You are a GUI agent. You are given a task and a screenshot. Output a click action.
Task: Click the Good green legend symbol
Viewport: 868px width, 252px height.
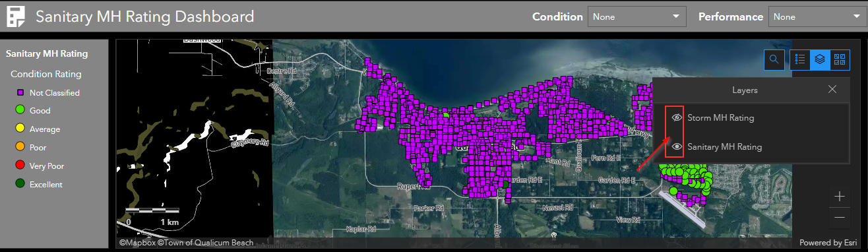point(20,110)
